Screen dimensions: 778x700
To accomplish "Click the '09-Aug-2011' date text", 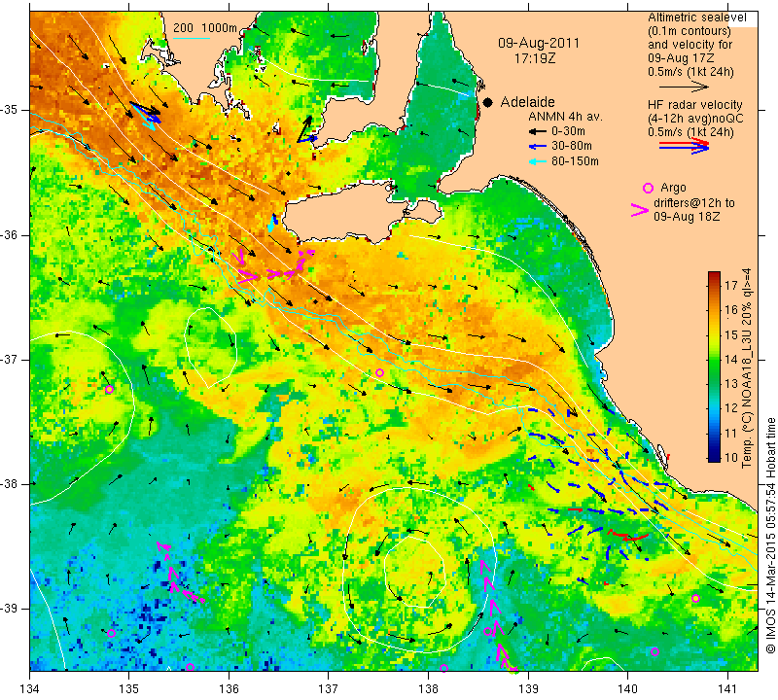I will click(x=539, y=43).
